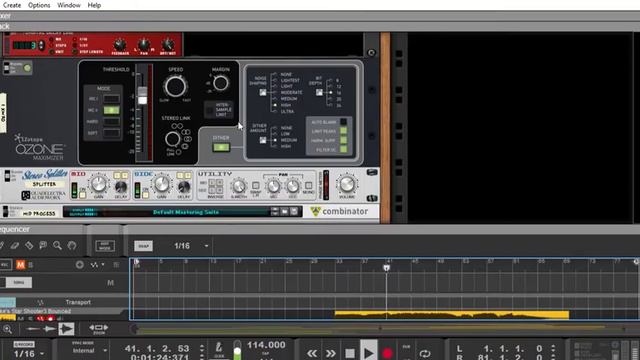Toggle the orange M mute-all button
640x360 pixels.
[x=20, y=265]
